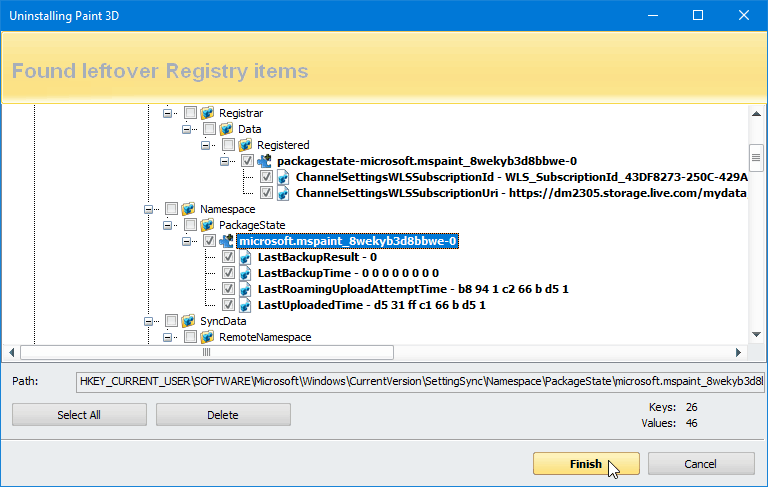768x492 pixels.
Task: Click the microsoft.mspaint_8wekyb3d8bbwe-0 key icon
Action: point(226,241)
